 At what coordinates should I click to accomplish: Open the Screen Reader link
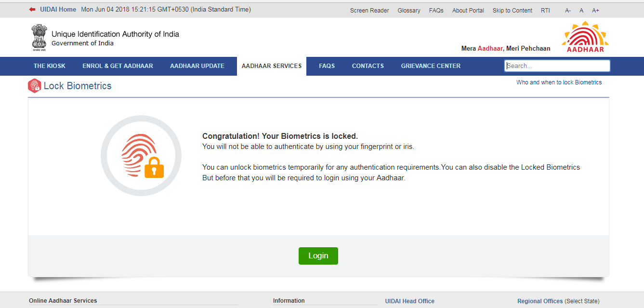coord(369,11)
